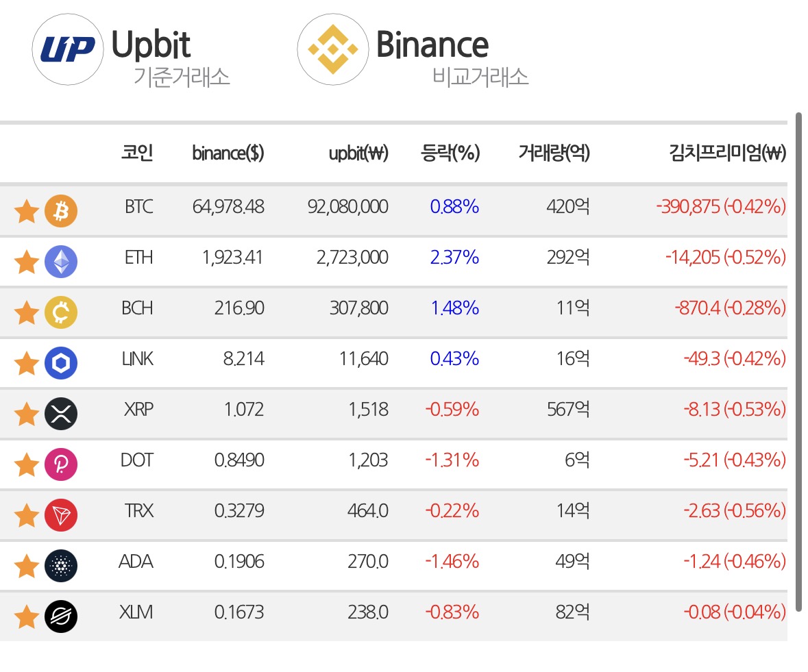Click the Chainlink LINK coin icon
Screen dimensions: 808x672
(x=61, y=363)
